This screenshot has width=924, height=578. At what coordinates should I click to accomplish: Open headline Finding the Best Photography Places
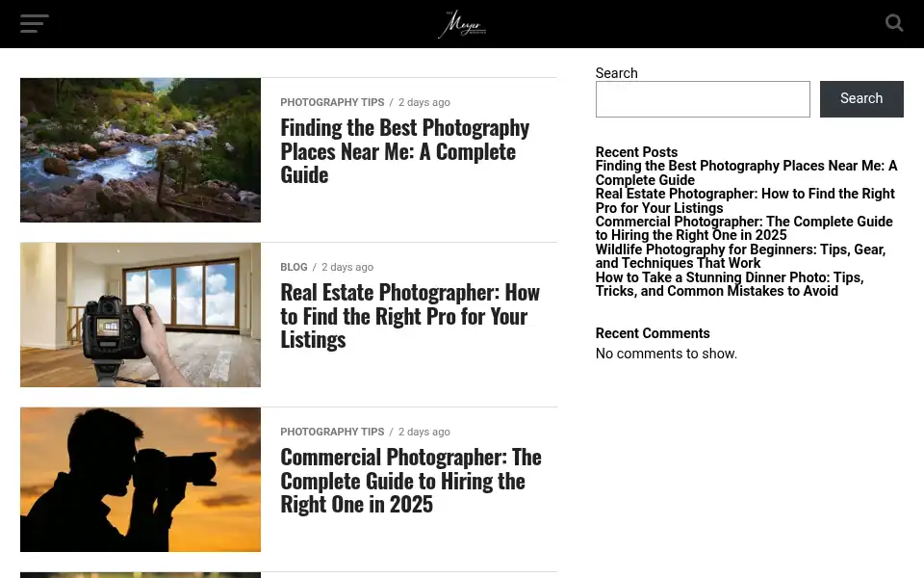[x=405, y=151]
